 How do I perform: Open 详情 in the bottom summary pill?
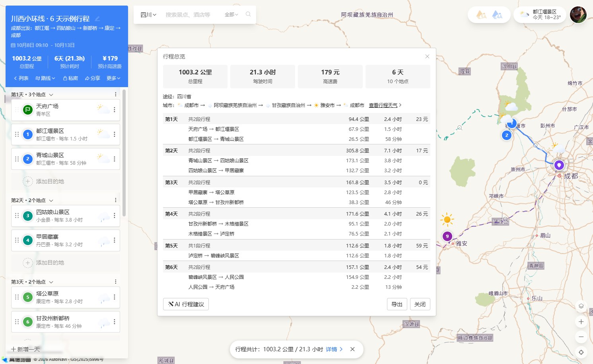[334, 349]
